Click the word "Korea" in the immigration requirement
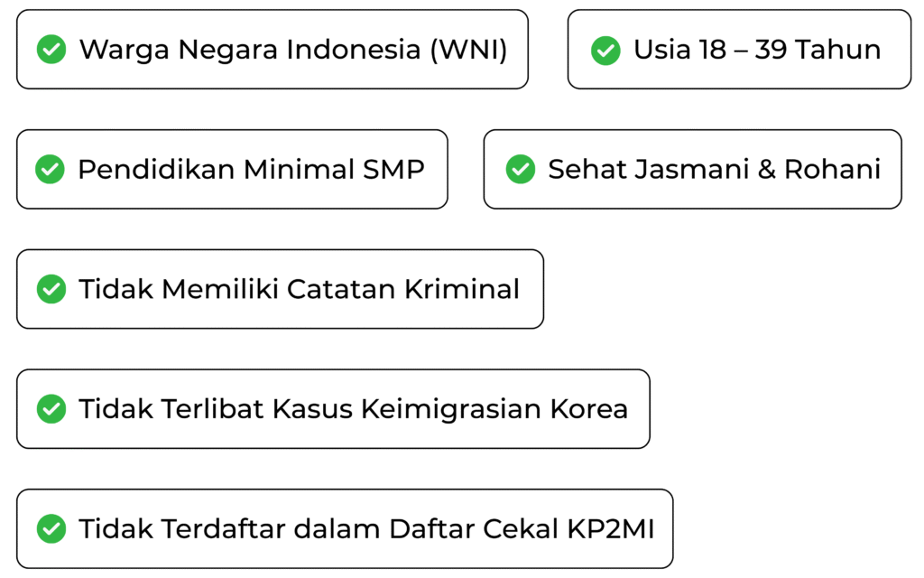The width and height of the screenshot is (924, 578). (588, 409)
